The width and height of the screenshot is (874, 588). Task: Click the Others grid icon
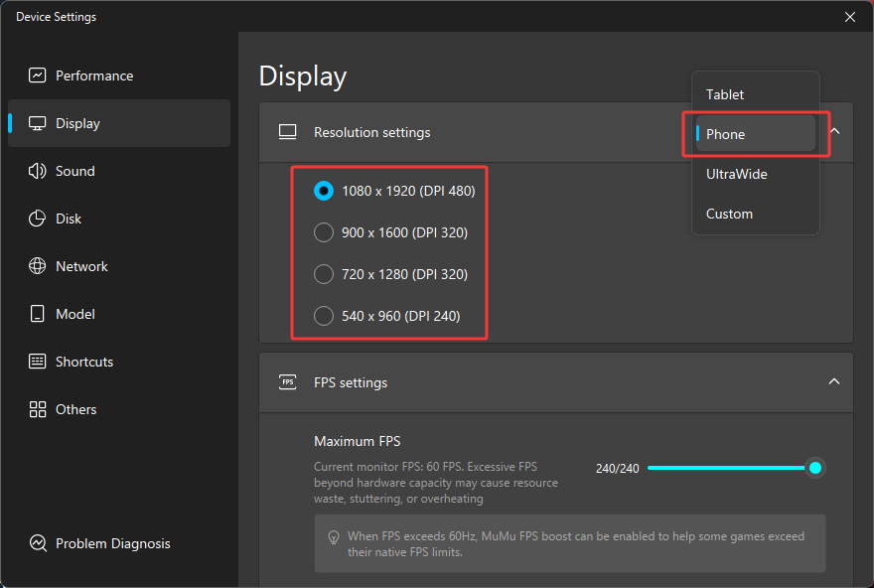[38, 409]
